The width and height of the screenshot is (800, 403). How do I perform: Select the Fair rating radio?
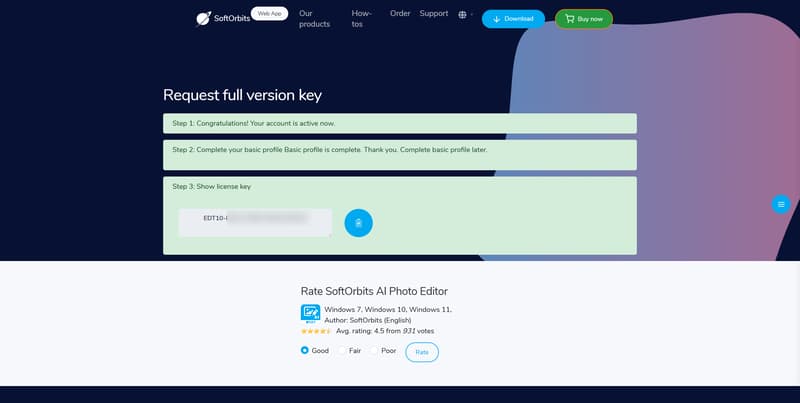point(342,350)
